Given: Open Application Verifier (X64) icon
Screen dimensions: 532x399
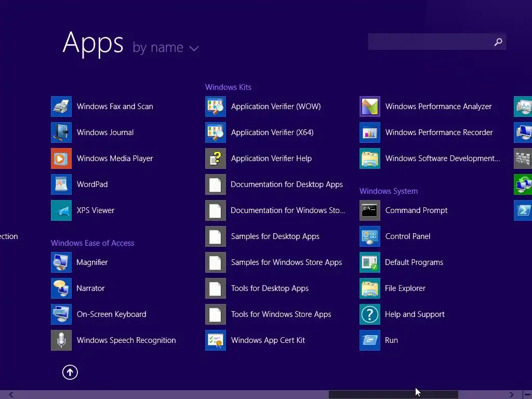Looking at the screenshot, I should pos(216,132).
